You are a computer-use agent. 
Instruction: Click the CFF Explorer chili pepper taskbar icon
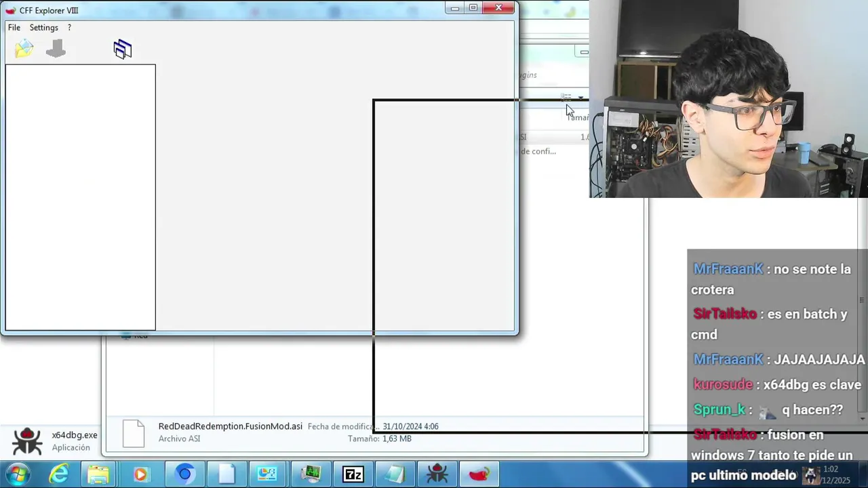coord(479,474)
